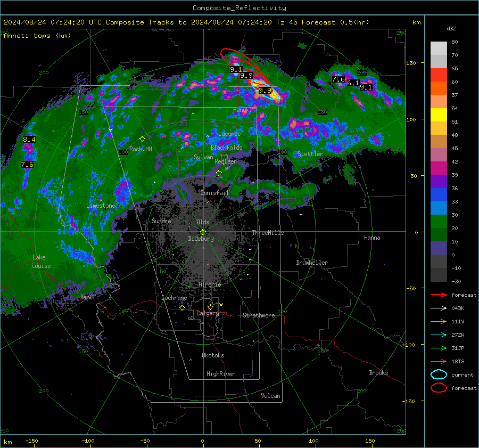This screenshot has height=448, width=479.
Task: Click the Sylvan map label
Action: pos(203,157)
